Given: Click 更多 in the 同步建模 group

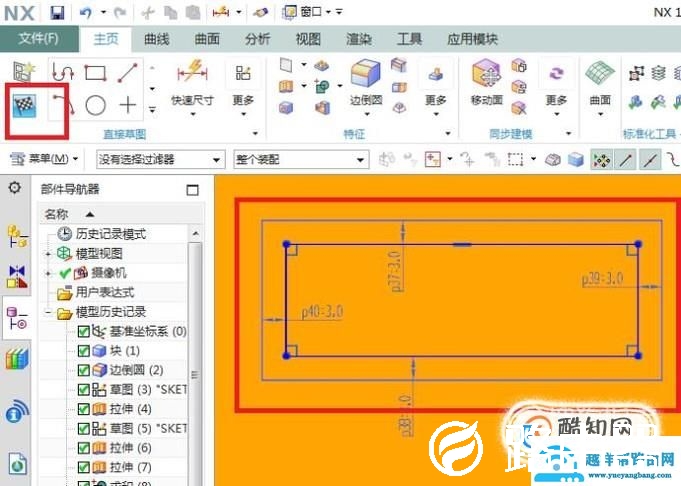Looking at the screenshot, I should click(556, 89).
